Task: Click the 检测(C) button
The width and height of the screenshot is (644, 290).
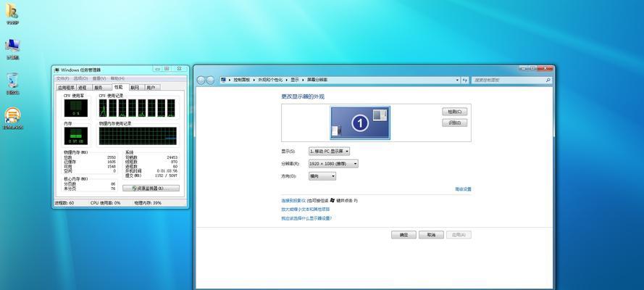Action: point(455,112)
